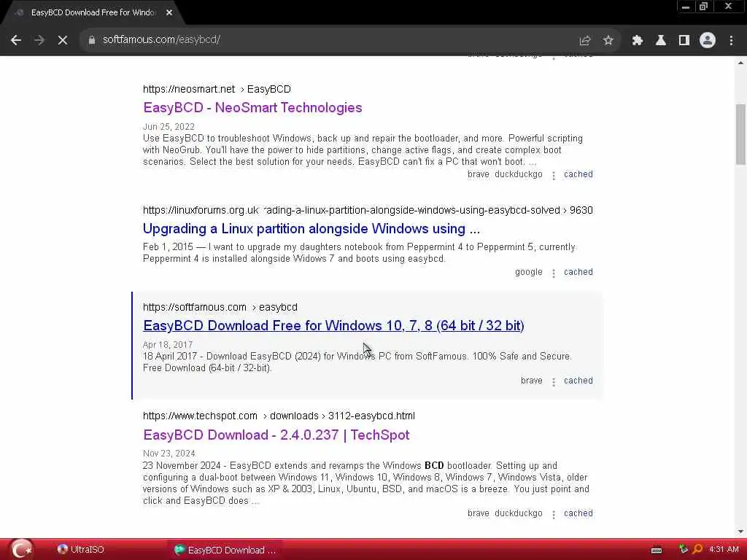Screen dimensions: 747x560
Task: Open cached copy of TechSpot result
Action: pos(578,513)
